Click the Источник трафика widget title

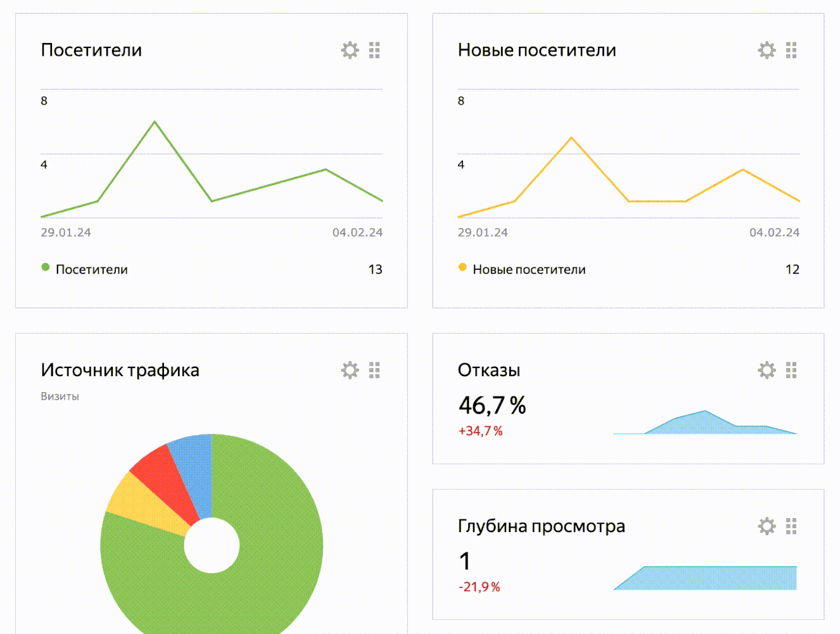pos(120,370)
